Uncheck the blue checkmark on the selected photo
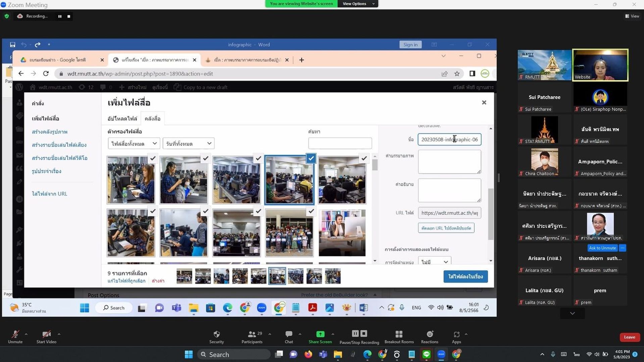Image resolution: width=644 pixels, height=362 pixels. pyautogui.click(x=311, y=158)
